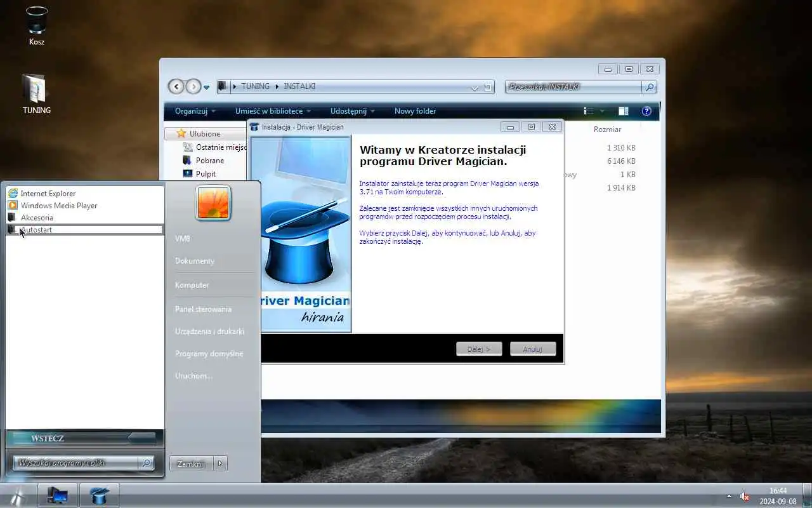Screen dimensions: 812x508
Task: Select the TUNING desktop folder icon
Action: [x=36, y=94]
